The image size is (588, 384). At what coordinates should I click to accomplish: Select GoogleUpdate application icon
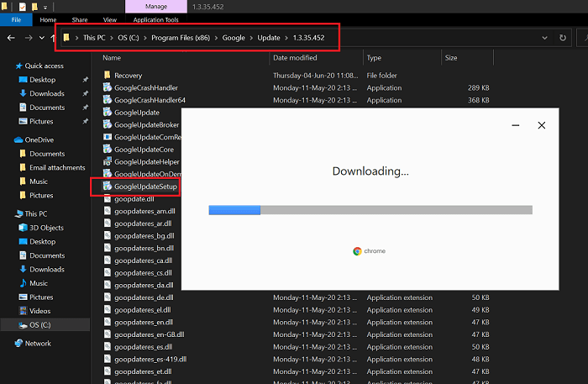point(108,112)
